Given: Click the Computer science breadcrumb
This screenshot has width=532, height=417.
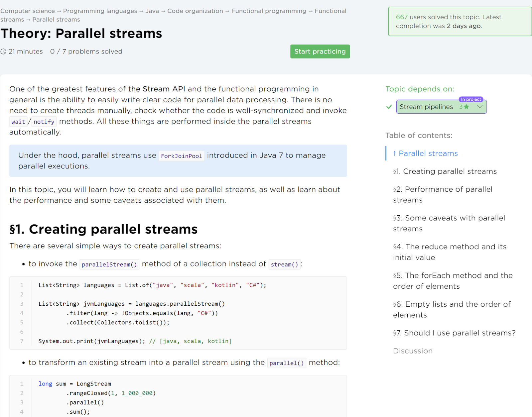Looking at the screenshot, I should click(x=28, y=11).
